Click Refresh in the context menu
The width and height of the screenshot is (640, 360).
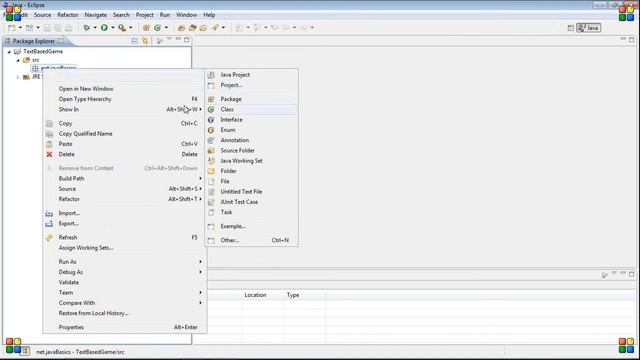point(124,238)
